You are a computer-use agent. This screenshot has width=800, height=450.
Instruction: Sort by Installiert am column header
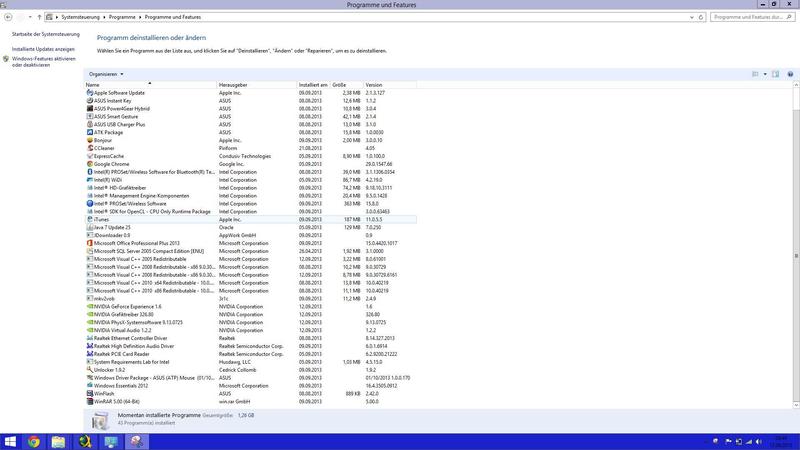pos(313,85)
